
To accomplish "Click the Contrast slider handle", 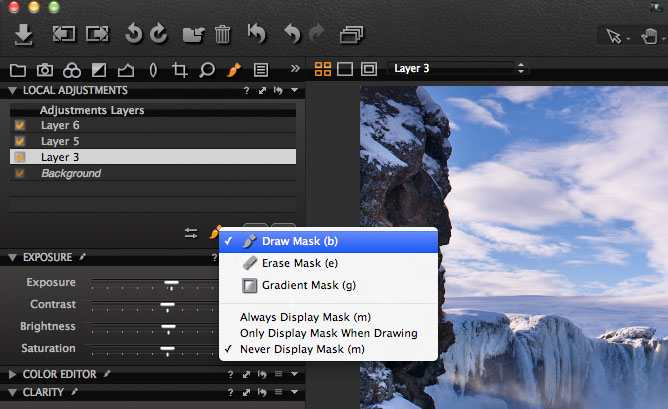I will click(167, 305).
